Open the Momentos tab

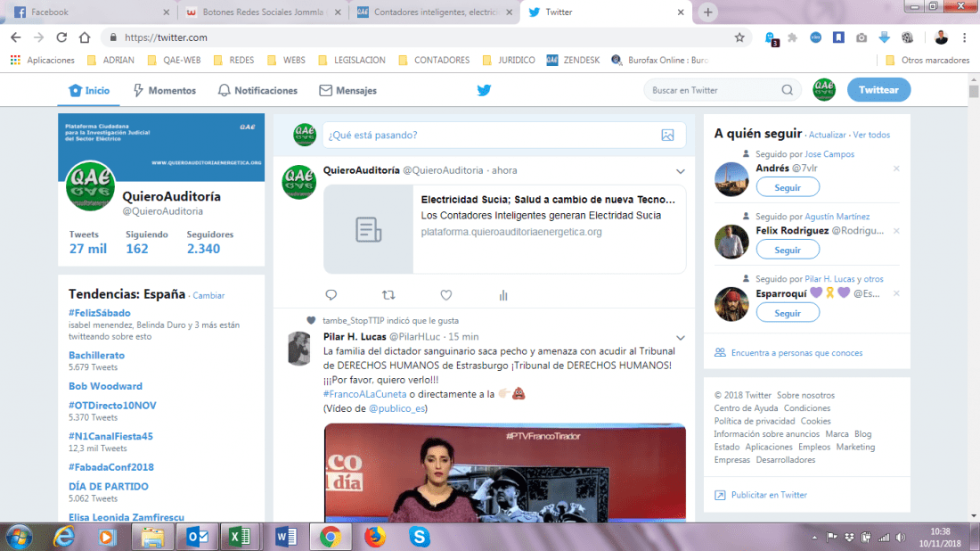(165, 90)
